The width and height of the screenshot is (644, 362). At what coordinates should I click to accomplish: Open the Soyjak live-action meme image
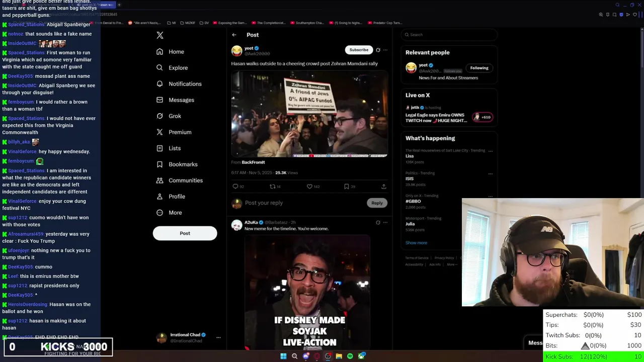click(307, 293)
